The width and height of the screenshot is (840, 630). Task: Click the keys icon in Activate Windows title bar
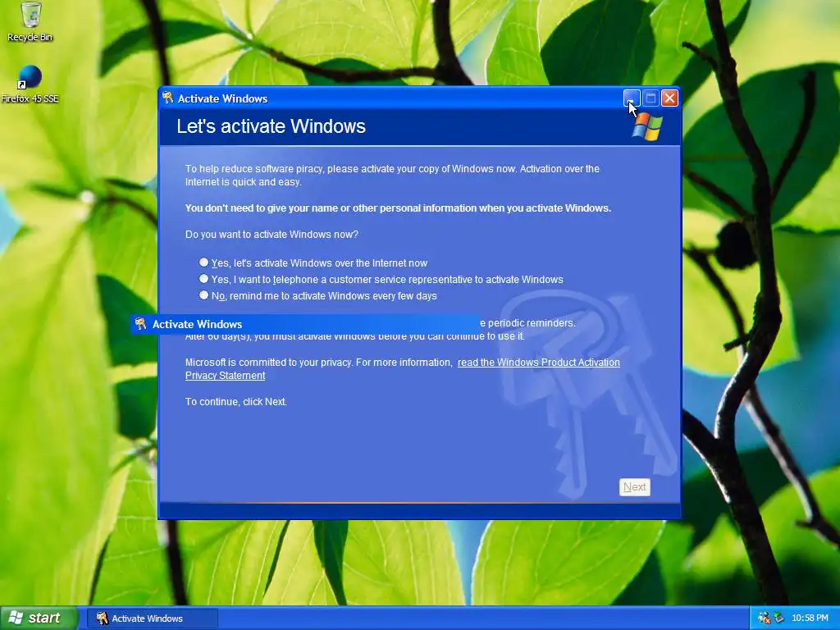(x=167, y=98)
